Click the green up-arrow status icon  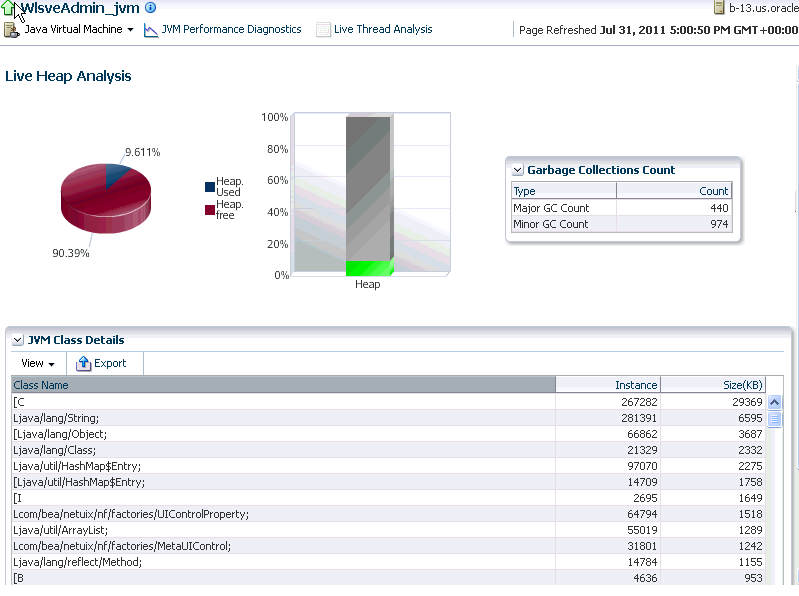(x=8, y=8)
